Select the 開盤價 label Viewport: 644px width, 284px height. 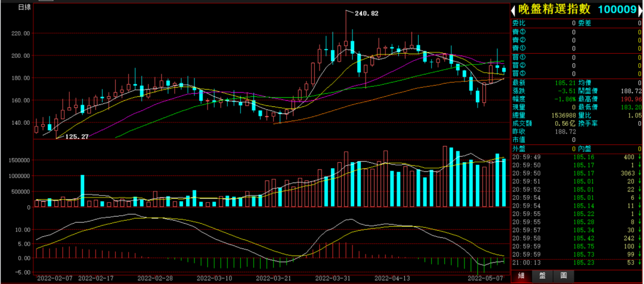click(587, 91)
